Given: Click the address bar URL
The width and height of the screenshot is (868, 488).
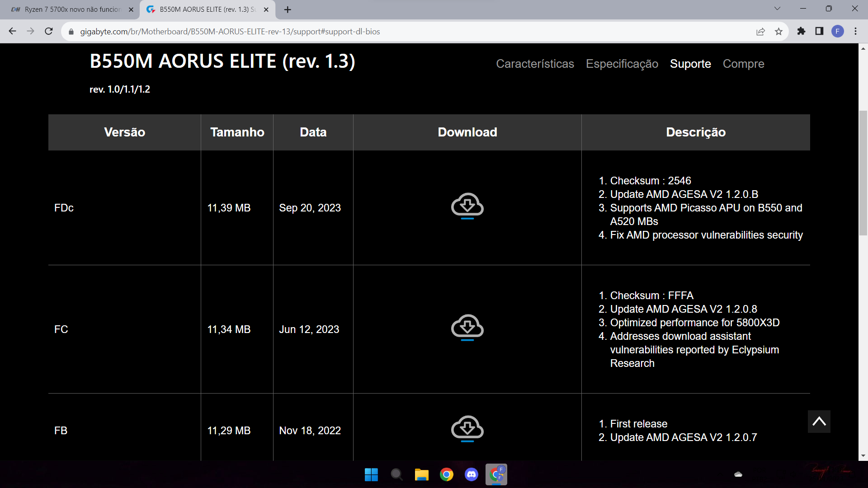Looking at the screenshot, I should [230, 32].
